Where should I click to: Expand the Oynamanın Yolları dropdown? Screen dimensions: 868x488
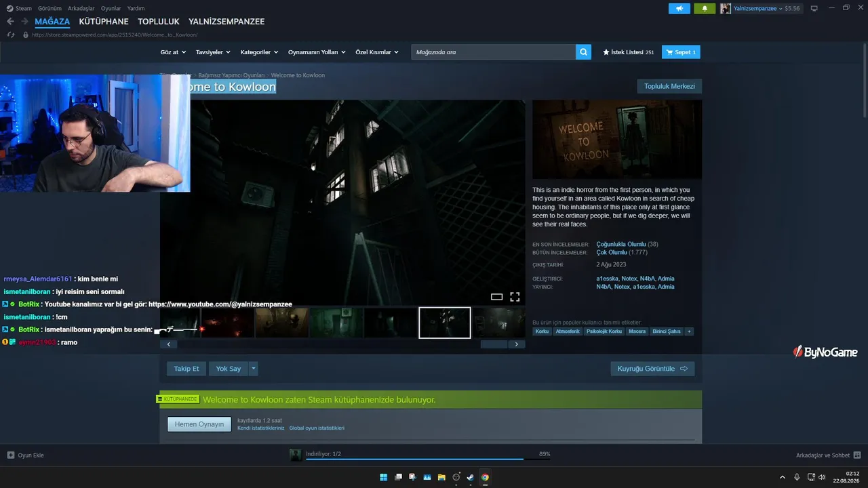pyautogui.click(x=317, y=52)
